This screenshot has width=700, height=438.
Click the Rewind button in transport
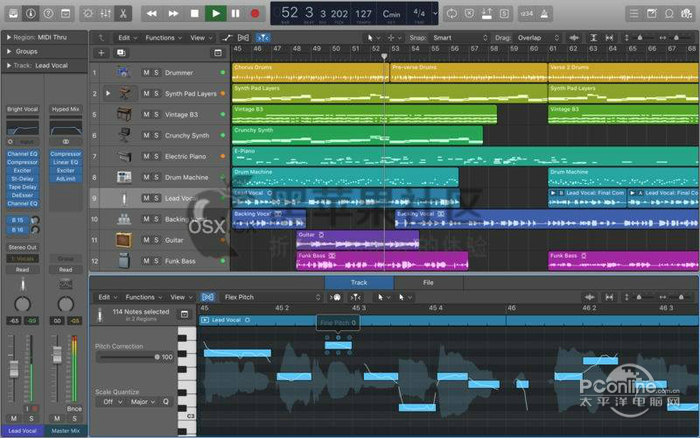click(x=152, y=13)
